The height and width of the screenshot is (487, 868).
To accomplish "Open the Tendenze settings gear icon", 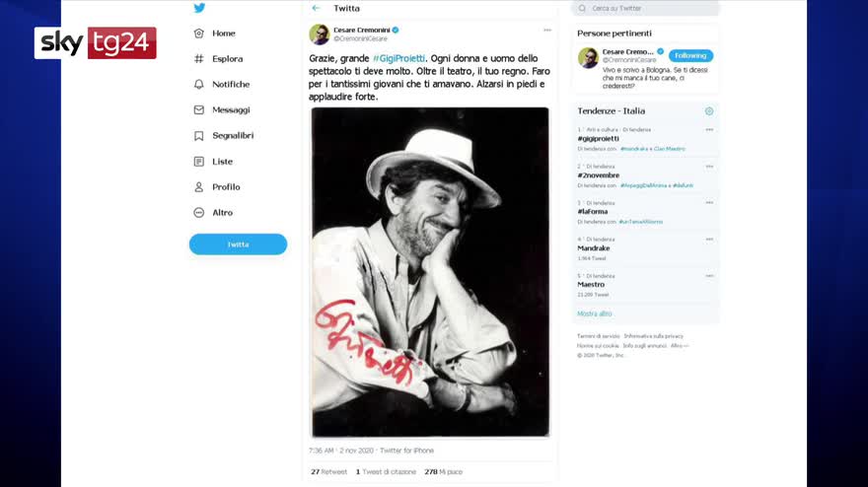I will pos(709,111).
